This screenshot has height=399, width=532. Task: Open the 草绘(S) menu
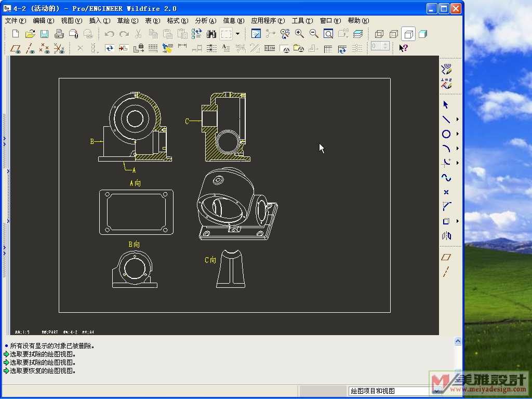128,21
